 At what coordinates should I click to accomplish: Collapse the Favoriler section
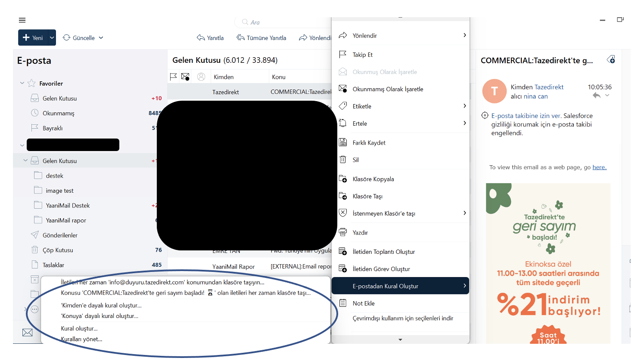(22, 83)
